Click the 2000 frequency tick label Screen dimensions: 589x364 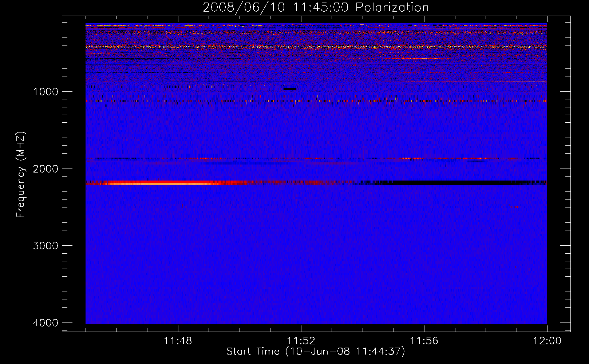45,169
